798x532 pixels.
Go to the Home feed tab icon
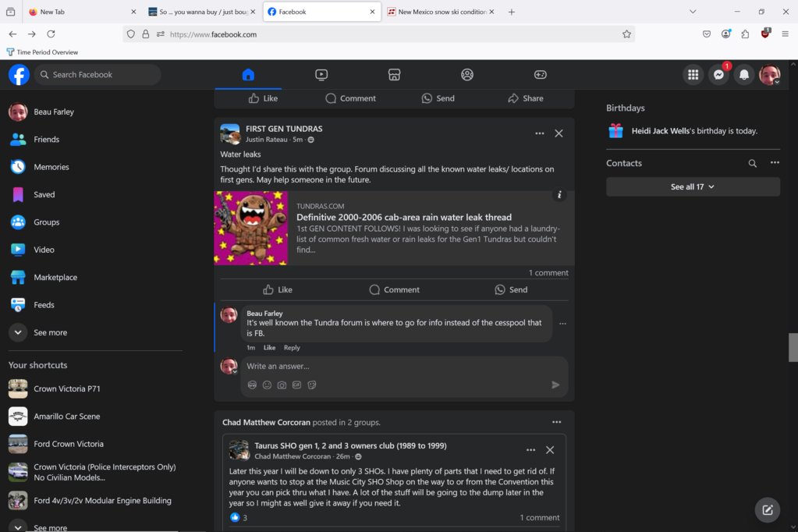248,75
